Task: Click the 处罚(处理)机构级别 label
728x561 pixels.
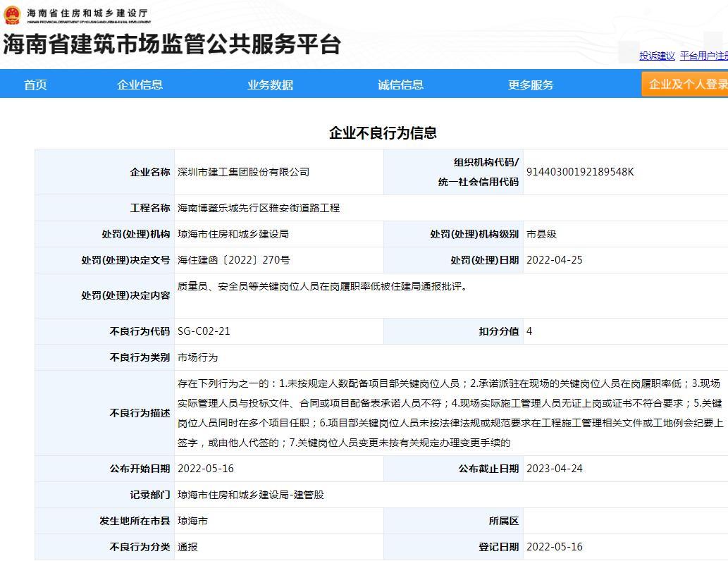Action: pos(474,233)
